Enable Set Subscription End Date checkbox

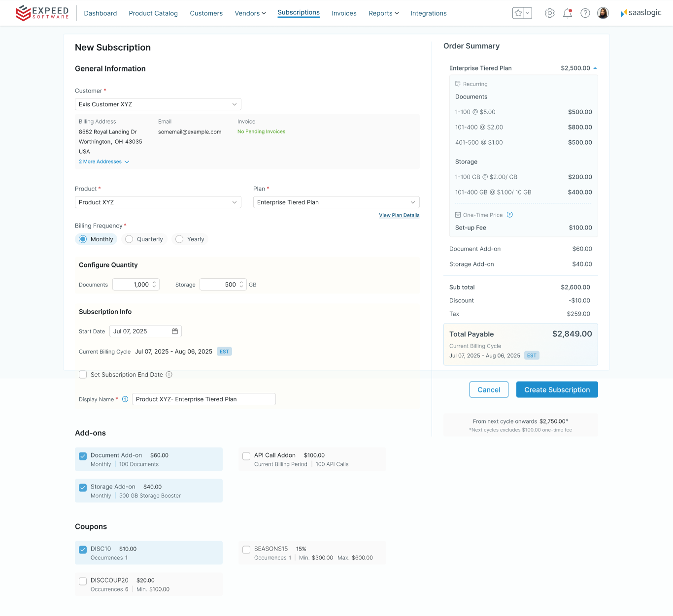83,375
